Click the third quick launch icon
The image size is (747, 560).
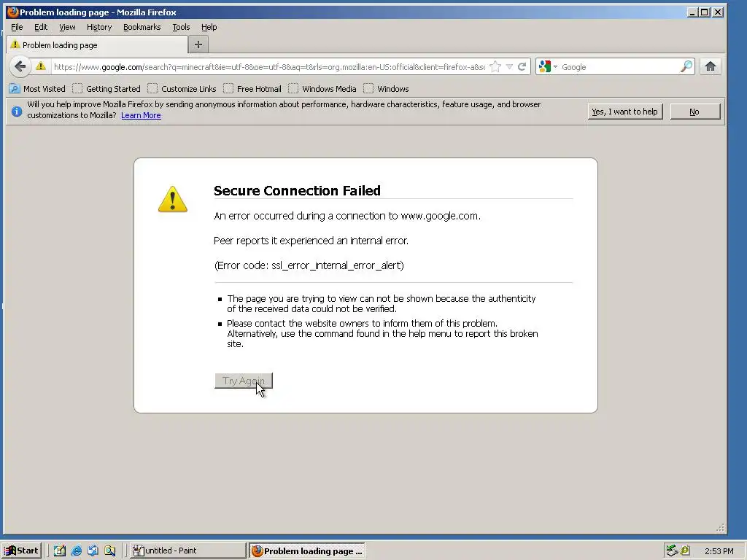tap(93, 551)
